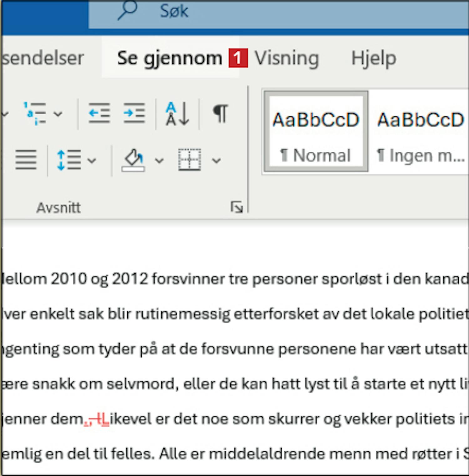Expand the borders dropdown arrow
Viewport: 469px width, 476px height.
[216, 161]
